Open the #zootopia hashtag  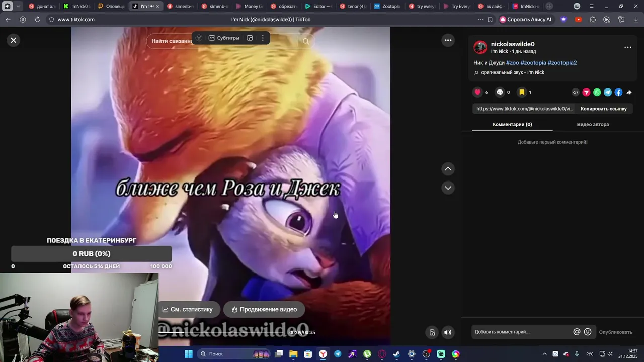coord(533,63)
